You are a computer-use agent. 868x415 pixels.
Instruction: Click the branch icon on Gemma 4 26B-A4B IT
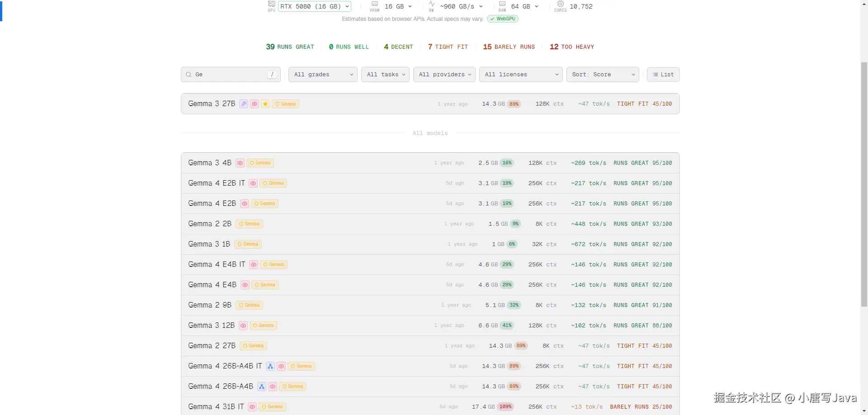pyautogui.click(x=270, y=366)
